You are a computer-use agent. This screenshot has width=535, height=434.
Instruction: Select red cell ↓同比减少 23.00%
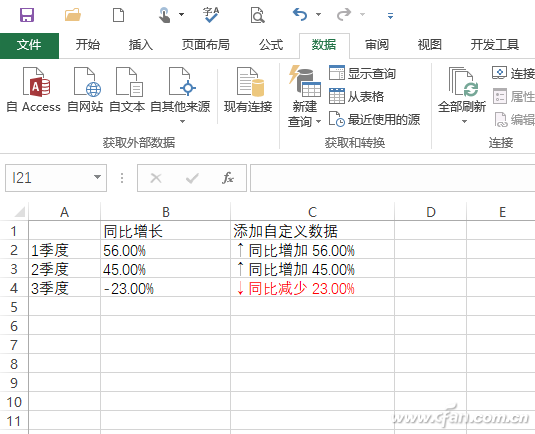pyautogui.click(x=313, y=288)
